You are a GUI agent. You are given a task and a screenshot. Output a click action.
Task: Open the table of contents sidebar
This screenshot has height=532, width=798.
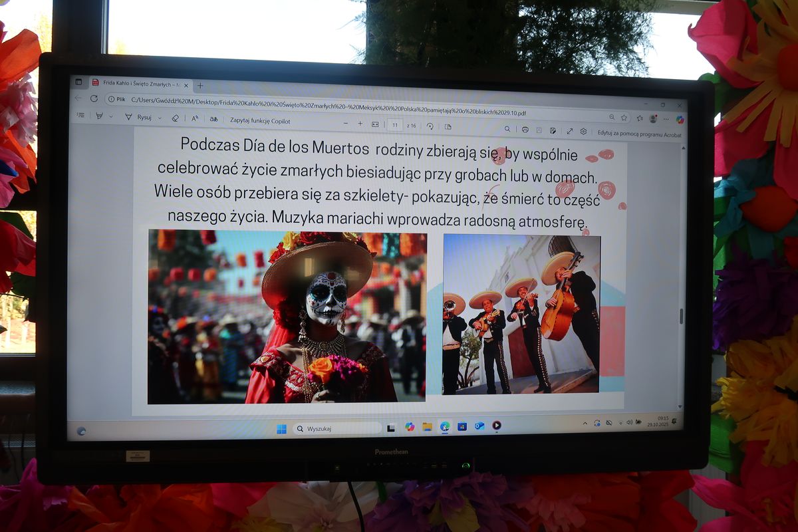pos(80,116)
